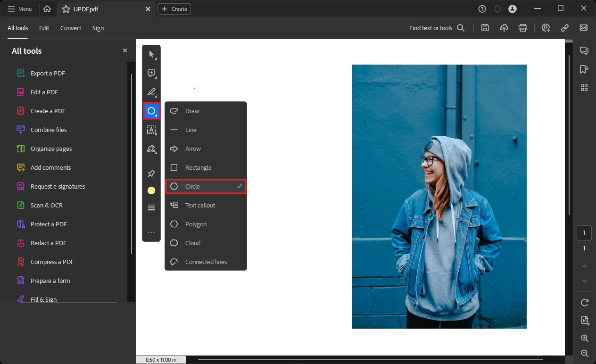Select the sticky note comment tool
This screenshot has height=364, width=596.
tap(151, 73)
